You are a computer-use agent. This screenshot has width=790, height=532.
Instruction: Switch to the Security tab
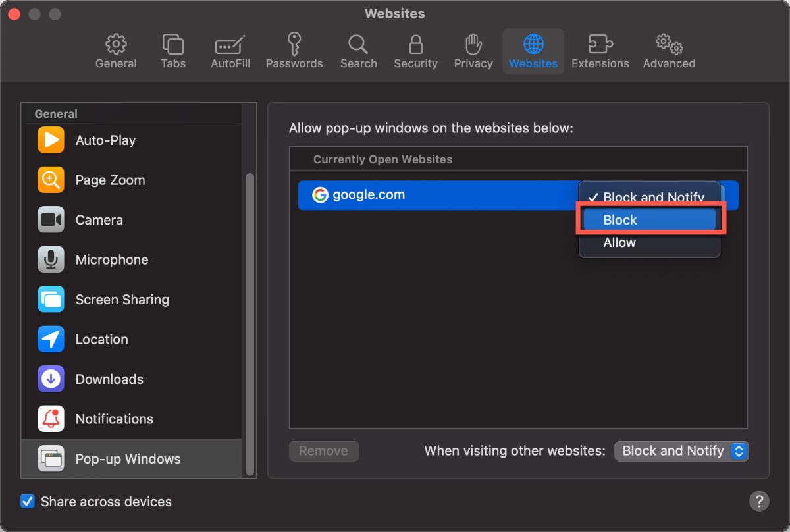415,52
